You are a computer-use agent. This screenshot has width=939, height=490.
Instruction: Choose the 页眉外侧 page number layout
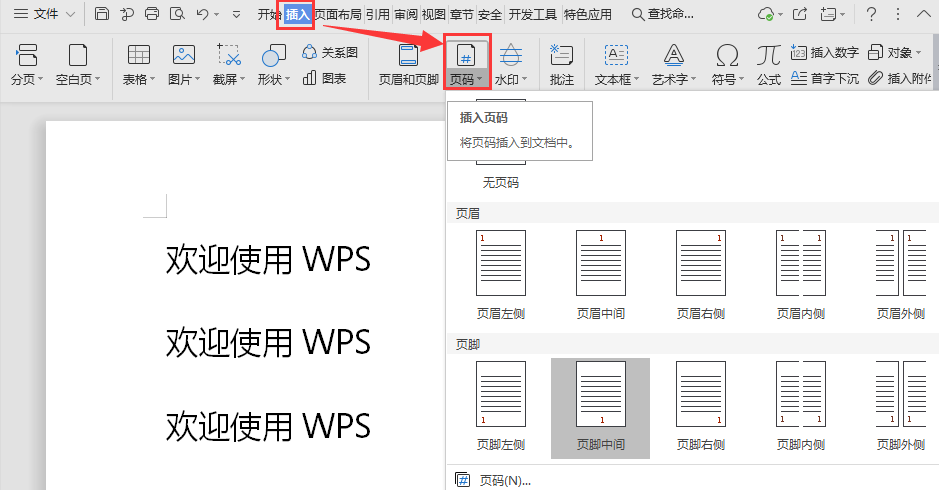[x=901, y=276]
